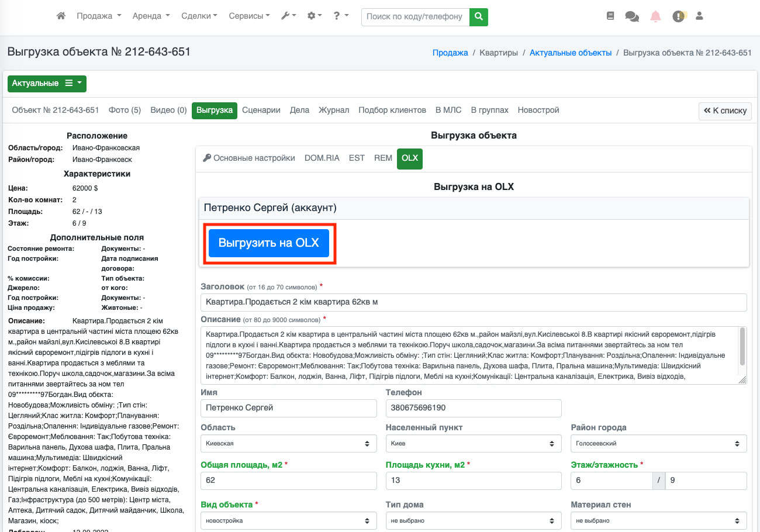Click the home icon in navbar
The width and height of the screenshot is (760, 532).
[61, 16]
